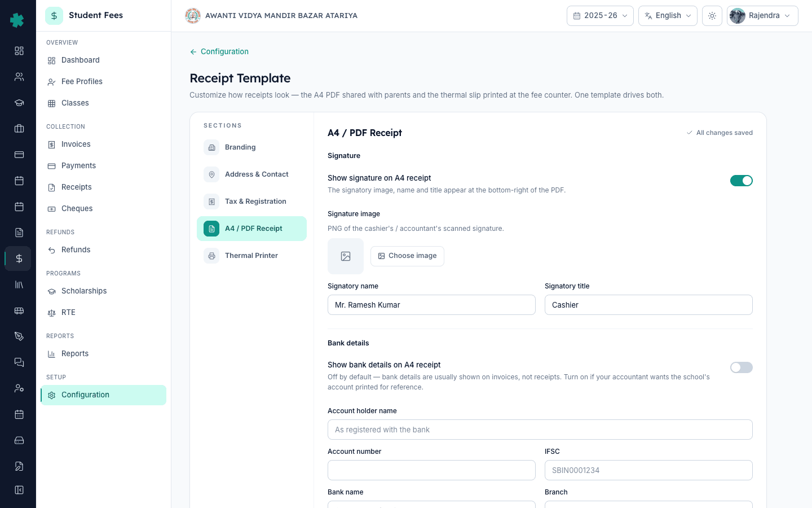Switch to Tax & Registration section
The height and width of the screenshot is (508, 812).
click(251, 202)
